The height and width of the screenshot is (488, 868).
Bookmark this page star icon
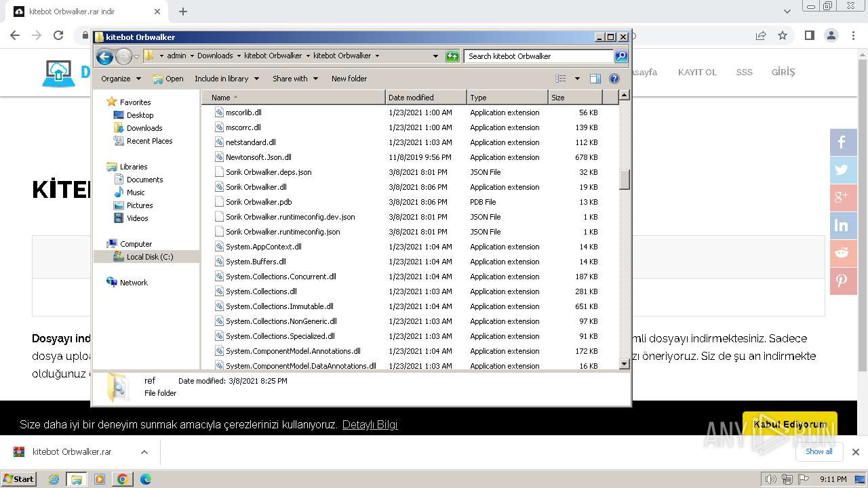tap(783, 35)
